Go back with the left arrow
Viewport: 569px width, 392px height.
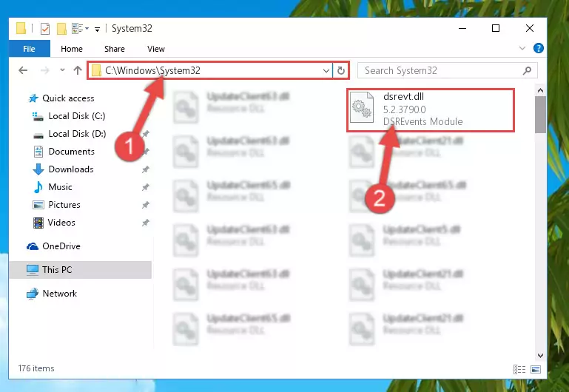pos(23,70)
